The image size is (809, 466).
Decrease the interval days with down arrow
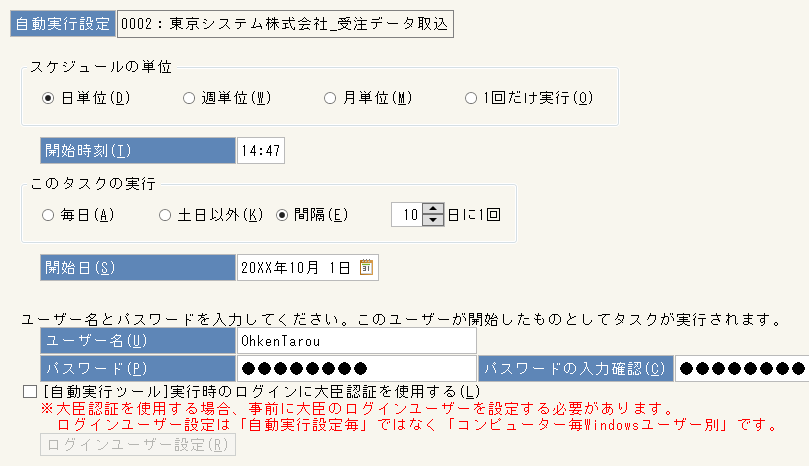coord(433,220)
